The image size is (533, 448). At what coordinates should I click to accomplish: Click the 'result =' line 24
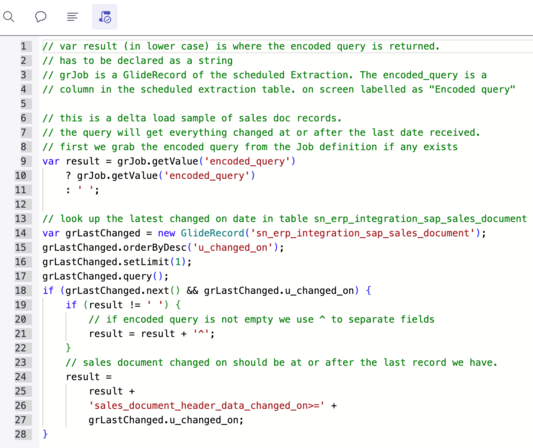click(89, 377)
